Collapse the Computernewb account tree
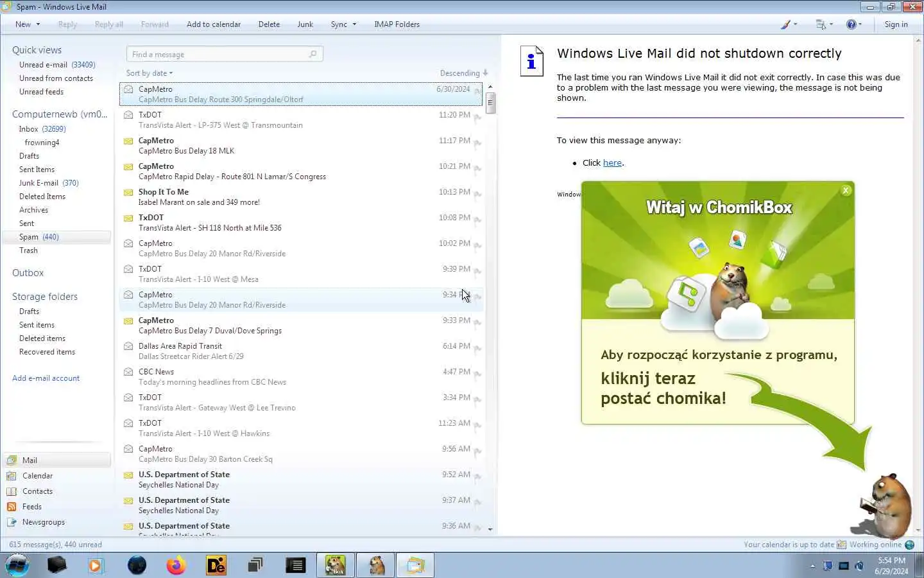Screen dimensions: 924x578 (x=60, y=114)
